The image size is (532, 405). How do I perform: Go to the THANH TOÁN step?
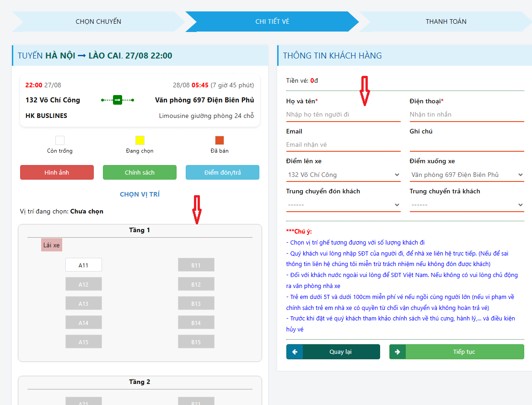(x=446, y=21)
